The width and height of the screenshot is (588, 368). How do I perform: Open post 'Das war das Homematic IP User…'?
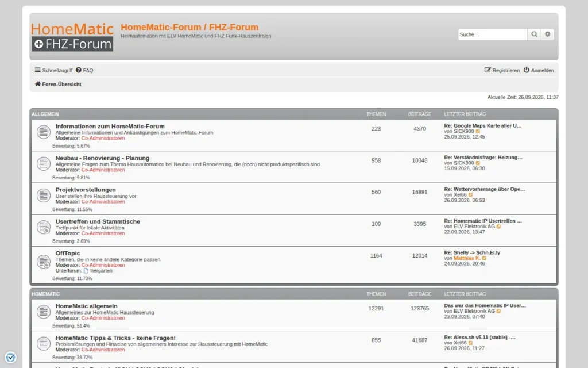[x=485, y=306]
